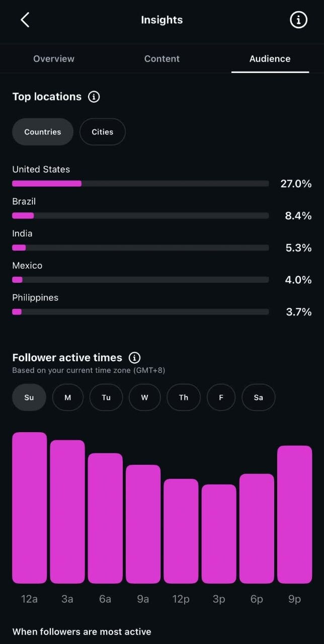Select Sunday (Su) day chip
This screenshot has width=324, height=644.
coord(29,397)
